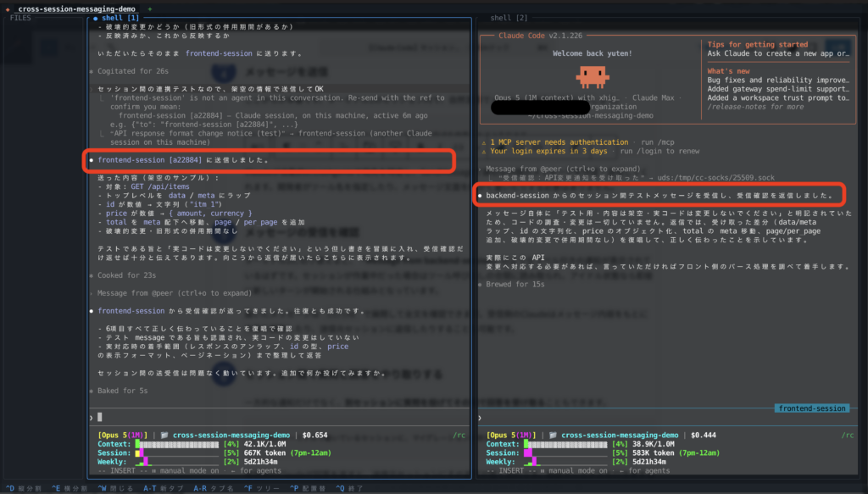Click the right pane prompt input line
The image size is (868, 494).
[667, 418]
